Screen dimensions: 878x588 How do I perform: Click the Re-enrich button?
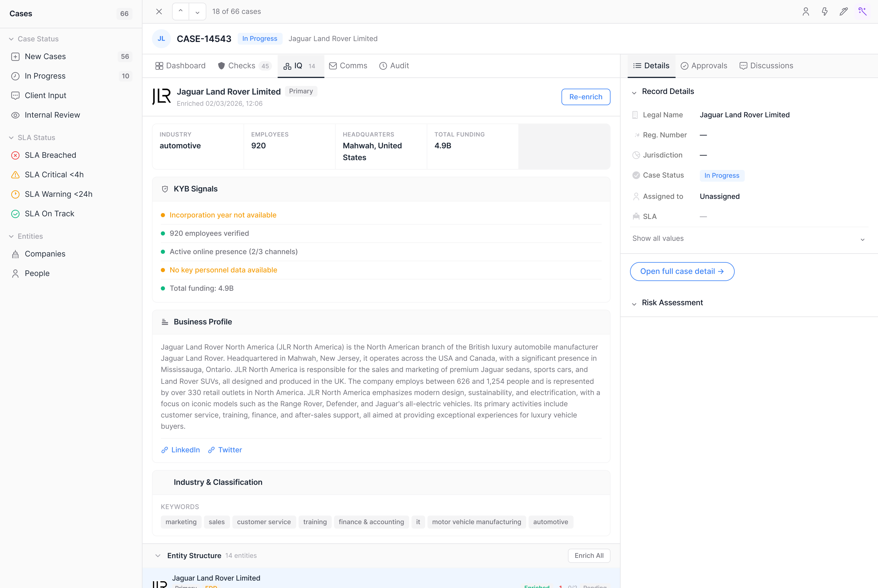point(585,97)
